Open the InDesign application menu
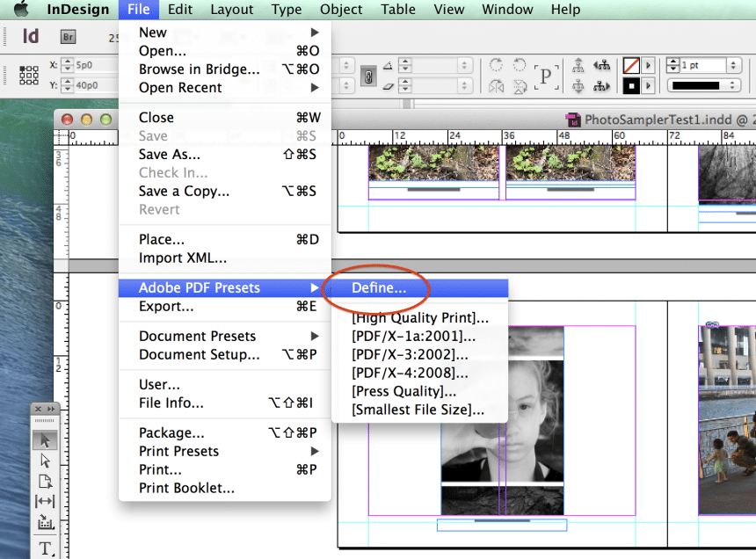Screen dimensions: 756x559 click(78, 9)
